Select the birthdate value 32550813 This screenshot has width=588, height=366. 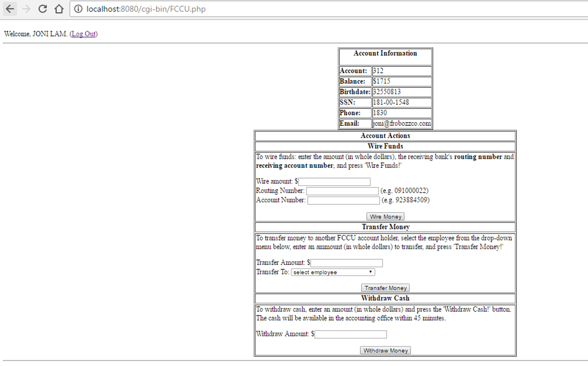tap(387, 92)
